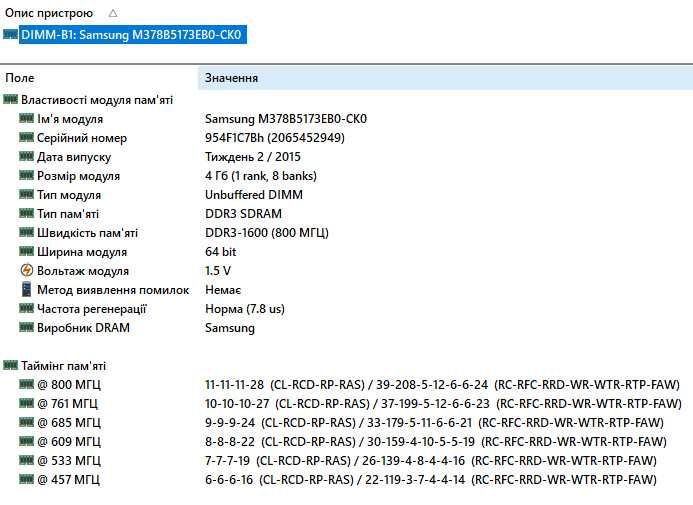Click the icon beside @ 457 МГЦ
Viewport: 693px width, 505px height.
[x=27, y=479]
